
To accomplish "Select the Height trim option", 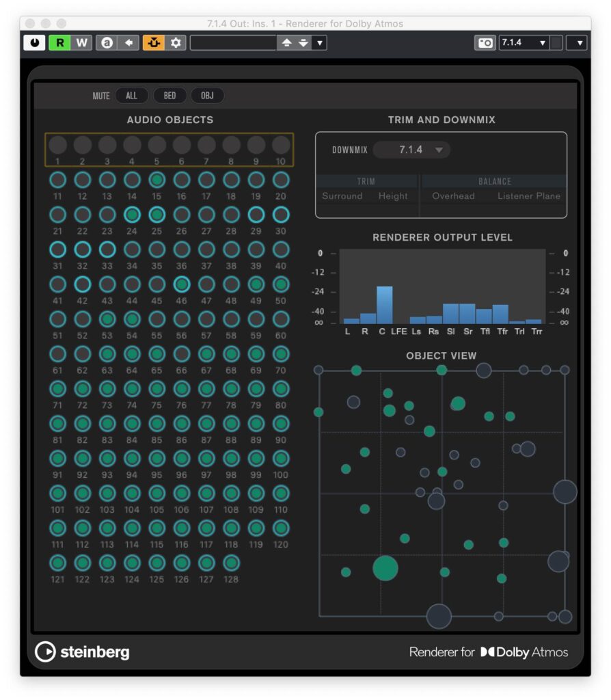I will (x=393, y=196).
